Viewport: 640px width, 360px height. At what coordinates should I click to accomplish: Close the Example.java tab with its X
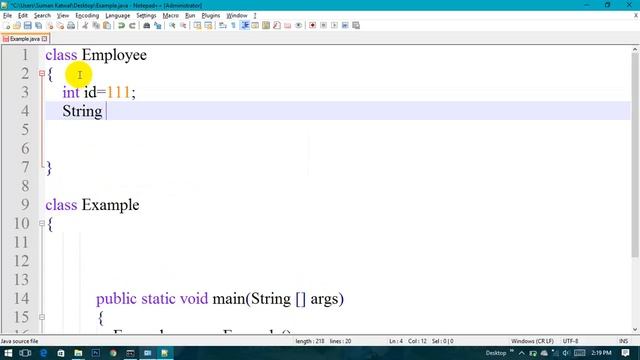[x=44, y=39]
